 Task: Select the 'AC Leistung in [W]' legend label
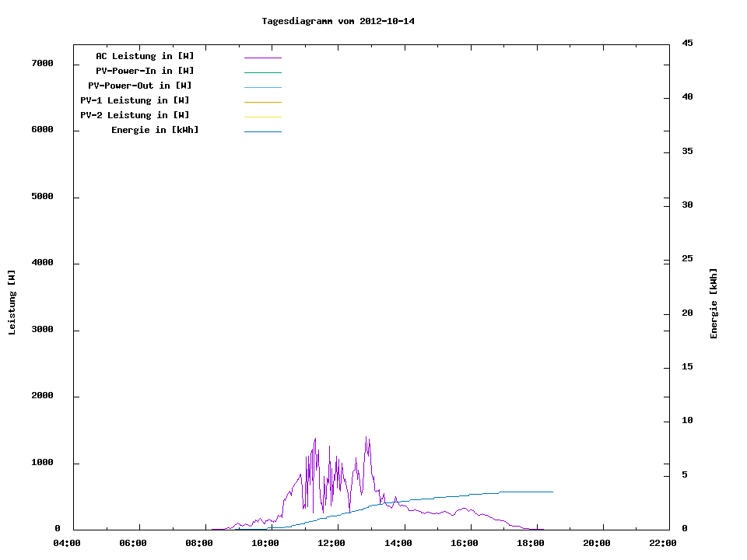click(145, 56)
